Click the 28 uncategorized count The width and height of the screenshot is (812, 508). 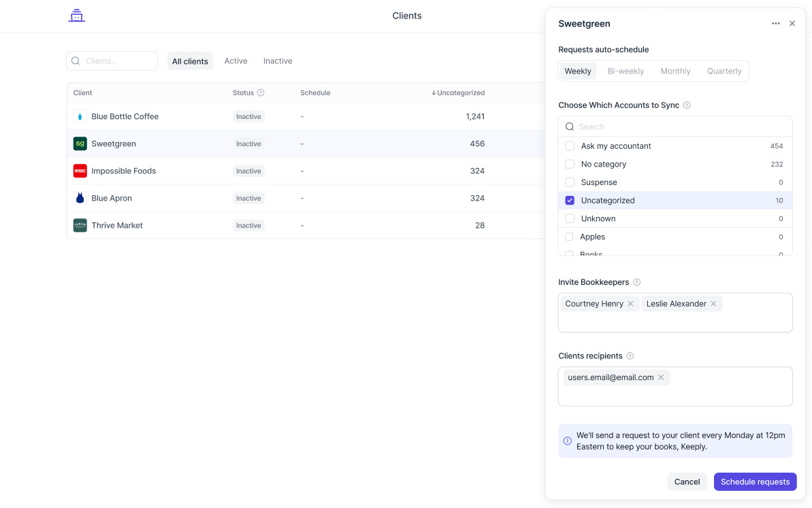[x=480, y=226]
